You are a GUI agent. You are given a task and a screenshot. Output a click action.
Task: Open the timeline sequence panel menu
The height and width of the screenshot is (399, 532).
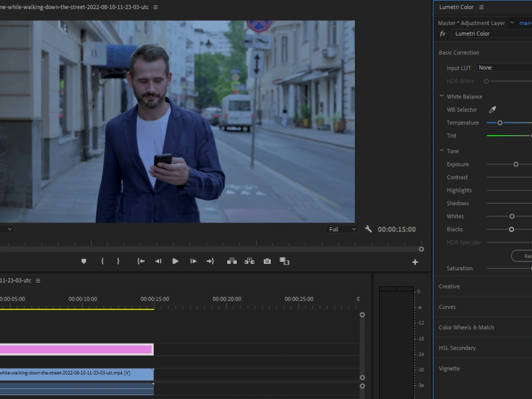[38, 280]
